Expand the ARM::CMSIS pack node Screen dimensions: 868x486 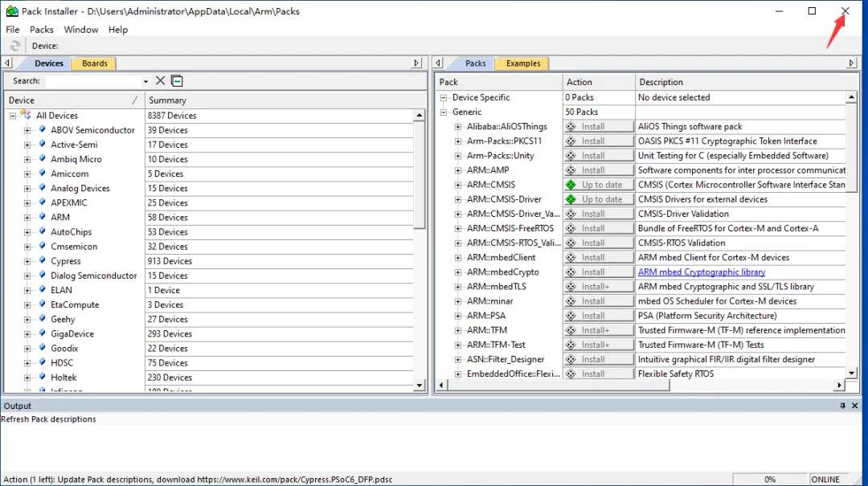(458, 185)
